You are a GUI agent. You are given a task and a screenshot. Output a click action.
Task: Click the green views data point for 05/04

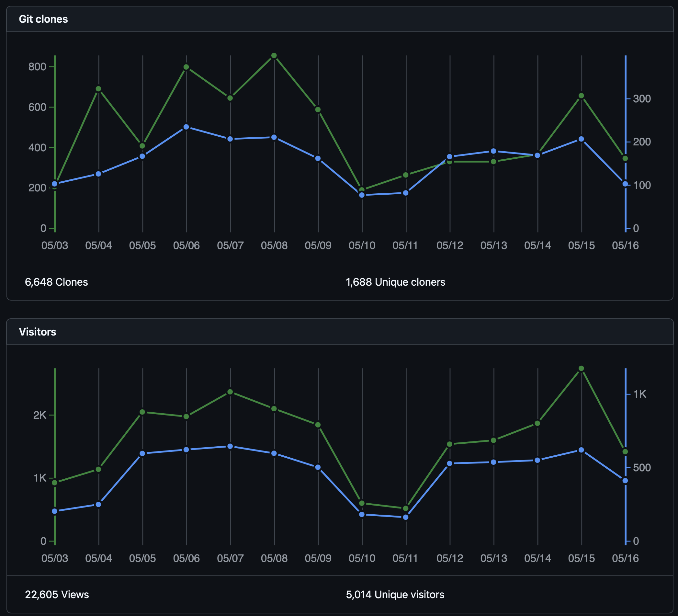pyautogui.click(x=98, y=469)
